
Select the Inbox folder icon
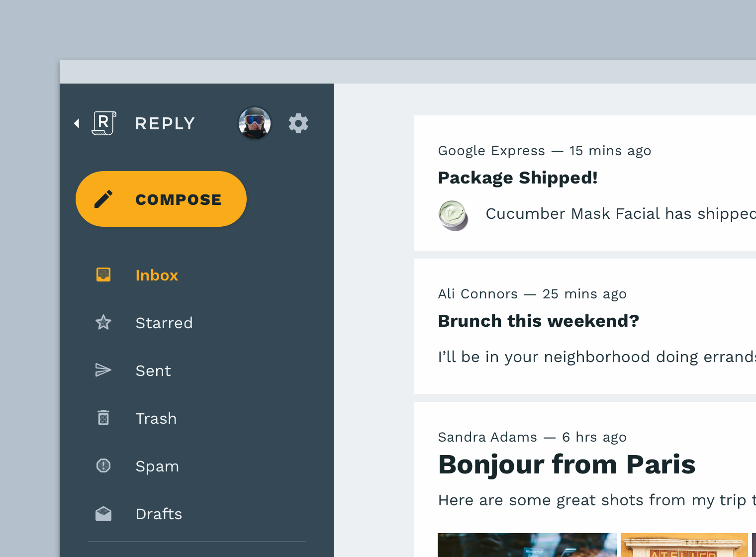coord(103,275)
